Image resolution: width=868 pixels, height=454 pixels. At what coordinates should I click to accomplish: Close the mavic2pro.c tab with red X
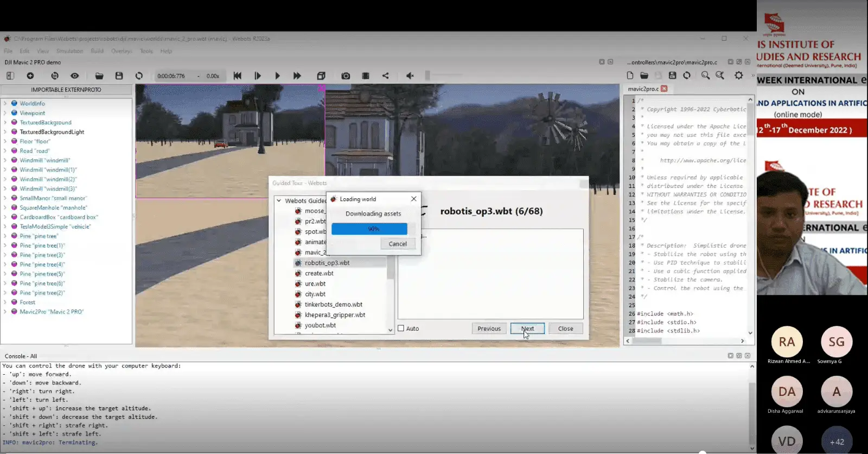point(664,89)
